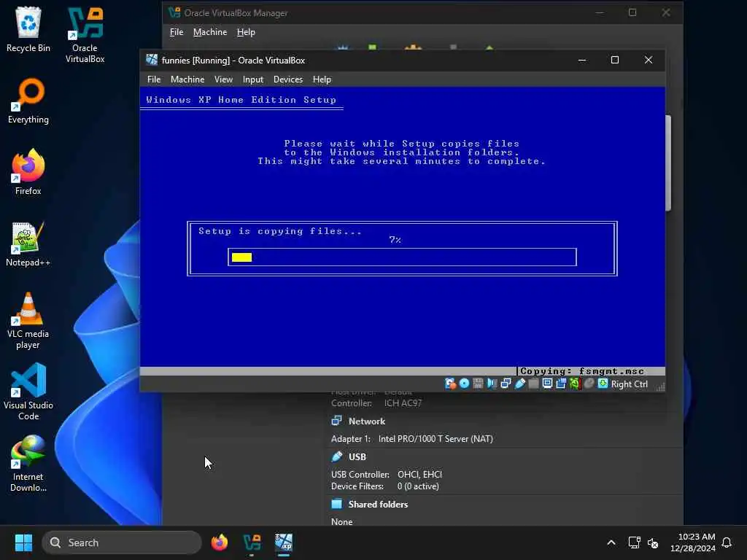747x560 pixels.
Task: Click the audio indicator in VM status bar
Action: tap(492, 384)
